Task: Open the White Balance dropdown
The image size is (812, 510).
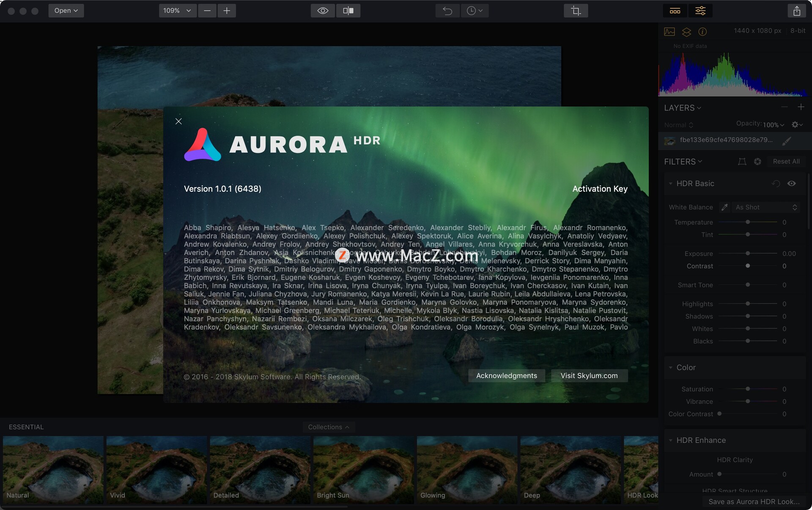Action: tap(766, 207)
